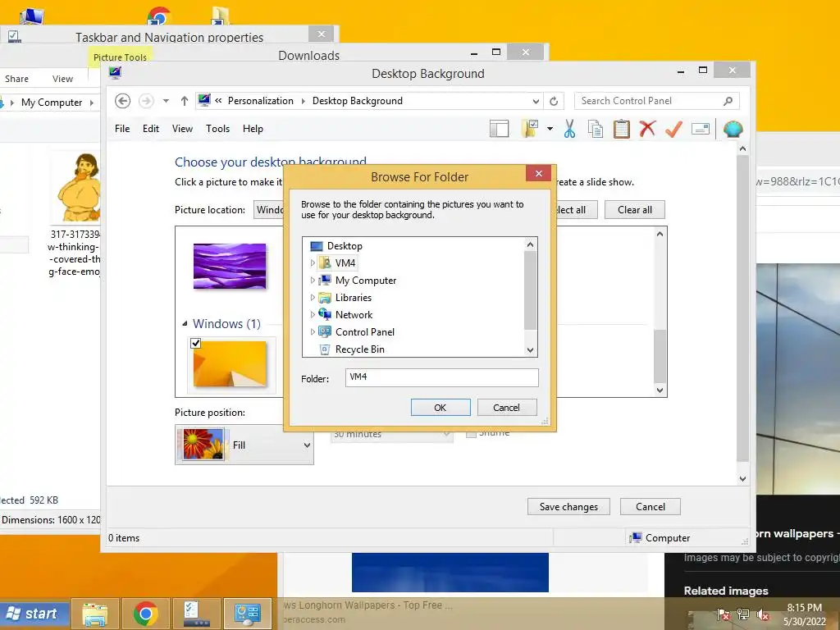Image resolution: width=840 pixels, height=630 pixels.
Task: Expand the Control Panel tree node
Action: point(313,331)
